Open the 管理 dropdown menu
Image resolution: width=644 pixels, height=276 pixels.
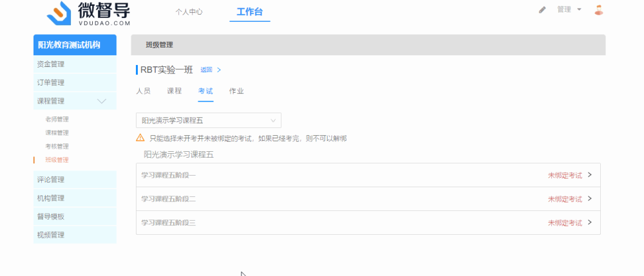click(x=569, y=10)
